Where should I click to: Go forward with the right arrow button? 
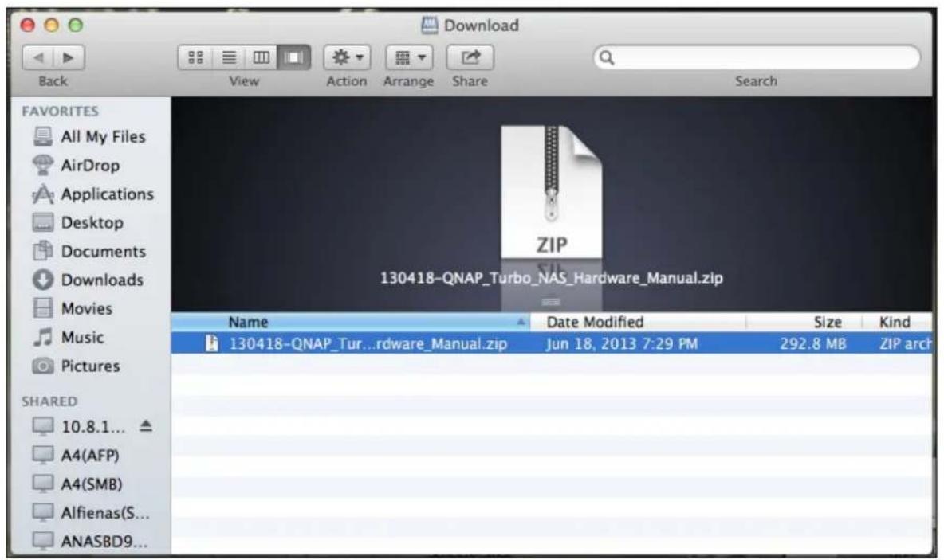click(69, 57)
